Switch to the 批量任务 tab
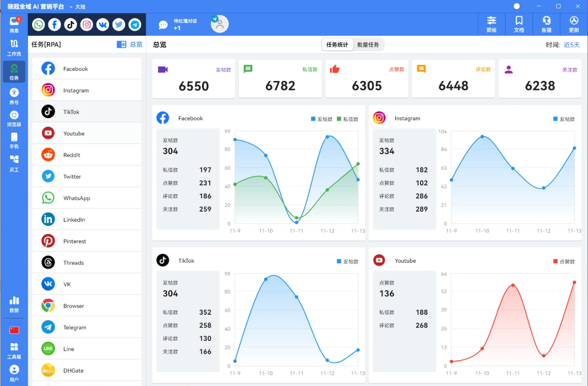The height and width of the screenshot is (386, 588). [x=368, y=45]
